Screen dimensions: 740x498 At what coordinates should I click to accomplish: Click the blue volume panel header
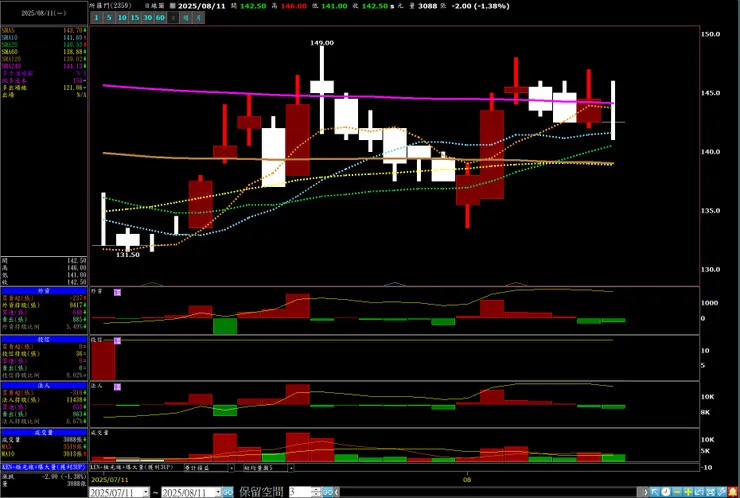click(x=44, y=432)
